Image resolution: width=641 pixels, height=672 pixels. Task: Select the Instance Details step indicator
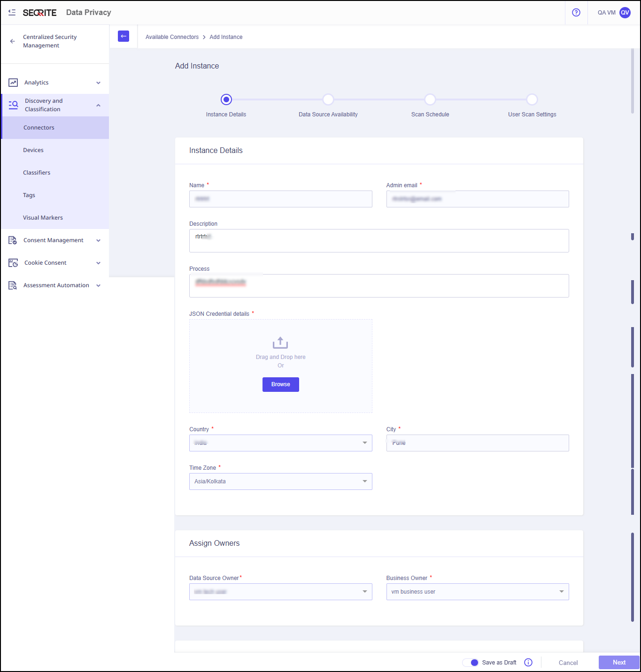pos(226,99)
